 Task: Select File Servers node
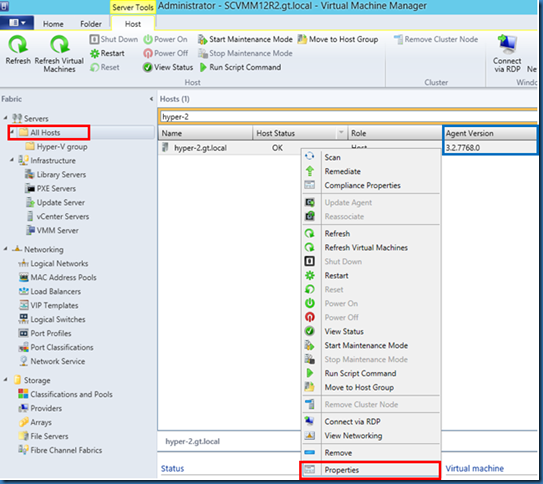coord(43,436)
